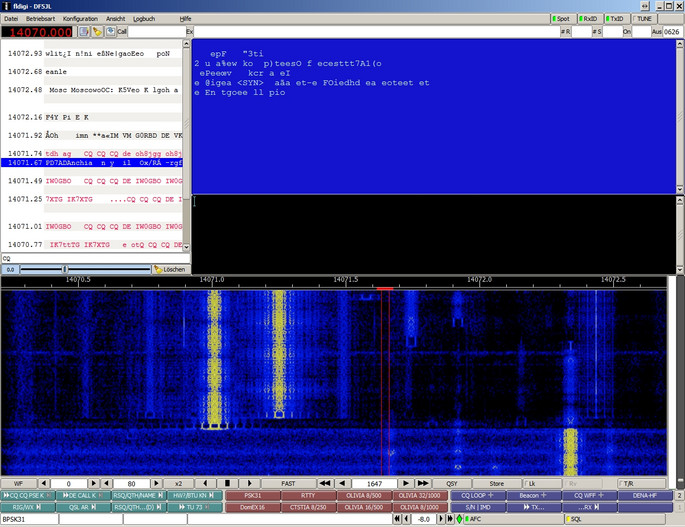Click the squelch level single-right arrow near -8.0
The height and width of the screenshot is (527, 685).
(x=441, y=519)
